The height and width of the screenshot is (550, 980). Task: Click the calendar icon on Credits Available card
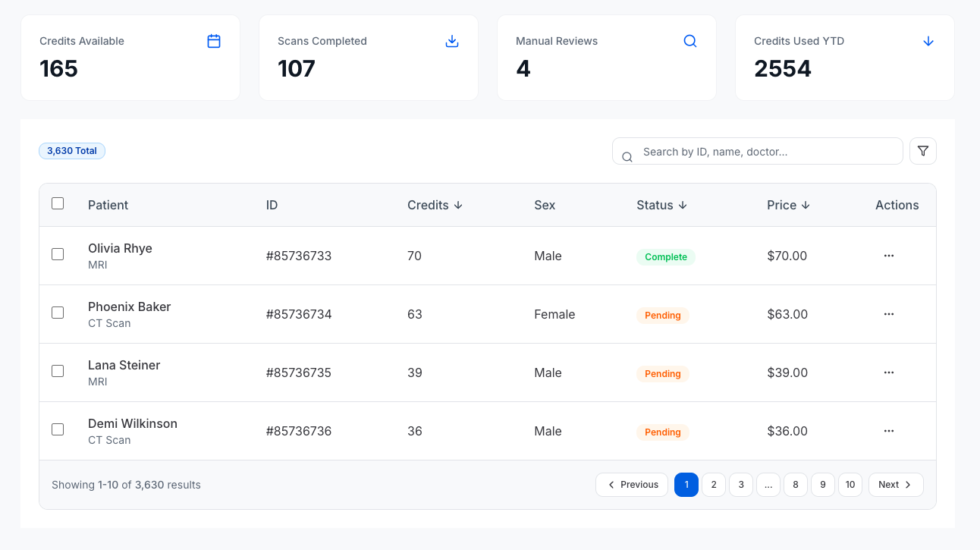coord(214,41)
